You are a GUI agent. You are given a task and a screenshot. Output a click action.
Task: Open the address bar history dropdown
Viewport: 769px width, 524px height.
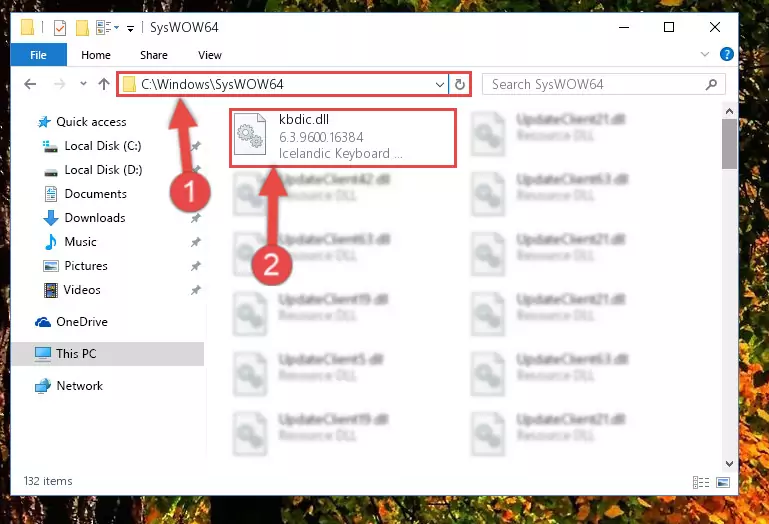[439, 84]
